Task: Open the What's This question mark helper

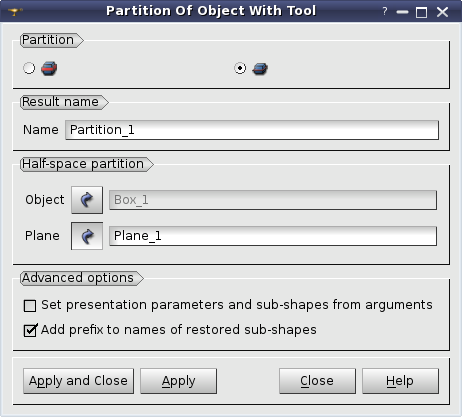Action: (385, 12)
